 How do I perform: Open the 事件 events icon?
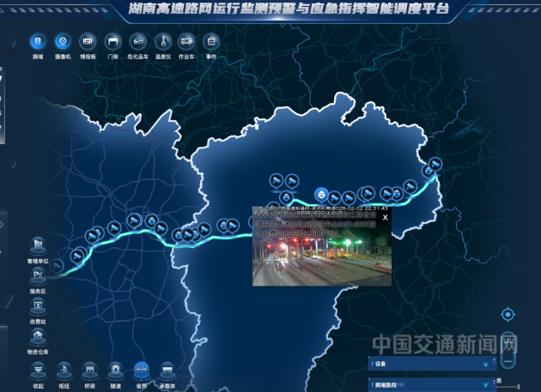point(211,41)
